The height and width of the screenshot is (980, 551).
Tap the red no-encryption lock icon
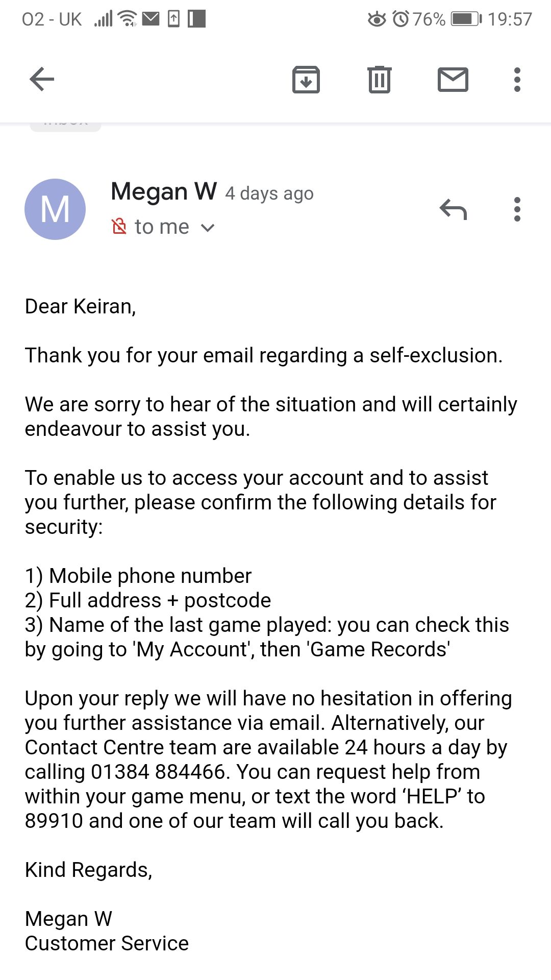[x=119, y=226]
